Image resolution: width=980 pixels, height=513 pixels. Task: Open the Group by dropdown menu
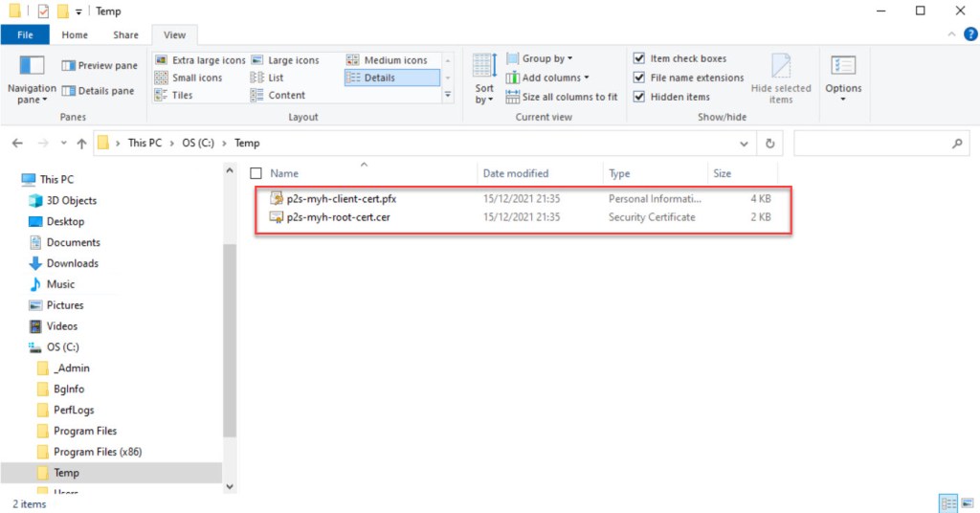546,59
